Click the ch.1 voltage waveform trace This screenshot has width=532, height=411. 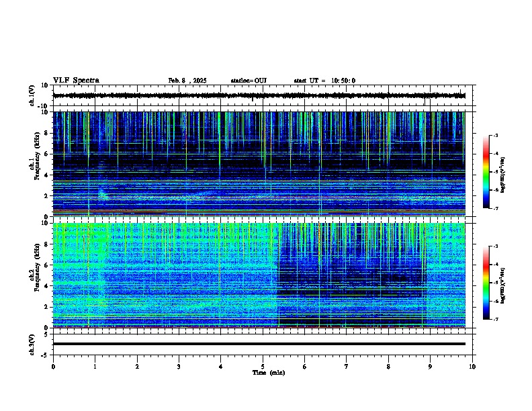point(259,95)
